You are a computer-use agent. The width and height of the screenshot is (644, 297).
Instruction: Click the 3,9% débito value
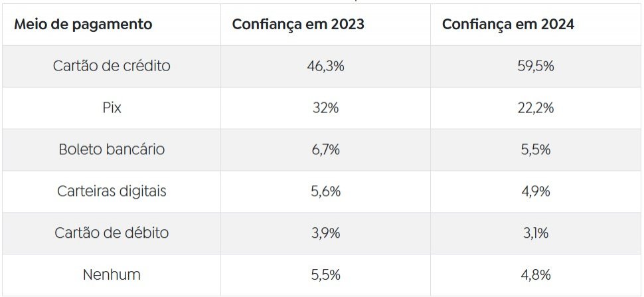[325, 233]
